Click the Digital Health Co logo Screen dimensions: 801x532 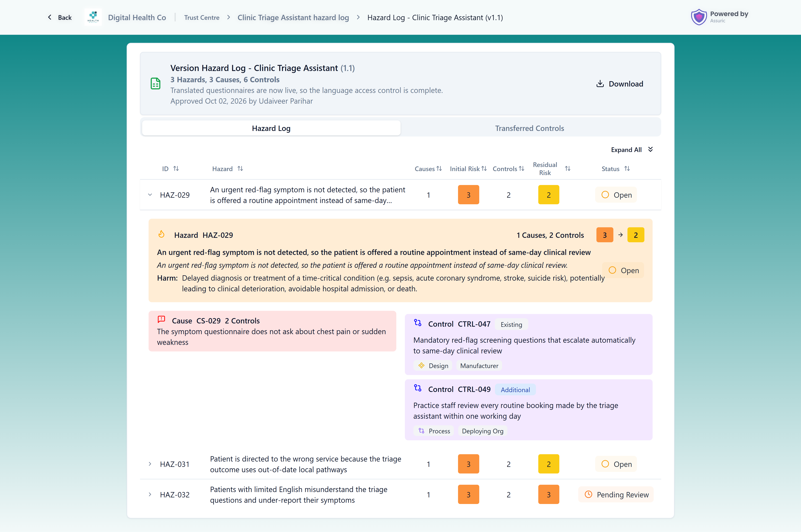[93, 17]
